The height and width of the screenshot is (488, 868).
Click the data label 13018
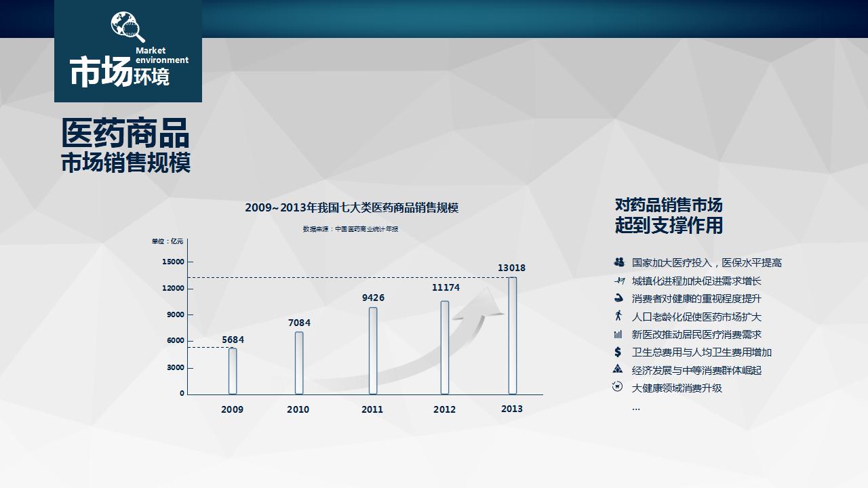coord(511,268)
